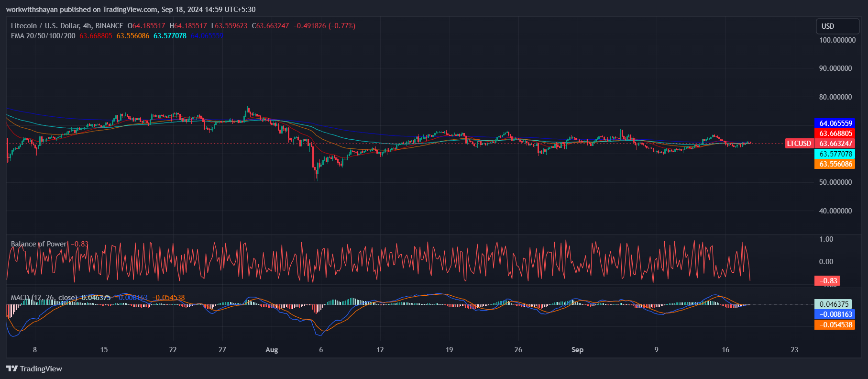This screenshot has height=379, width=868.
Task: Click the 100.000000 level on price axis
Action: pos(837,40)
